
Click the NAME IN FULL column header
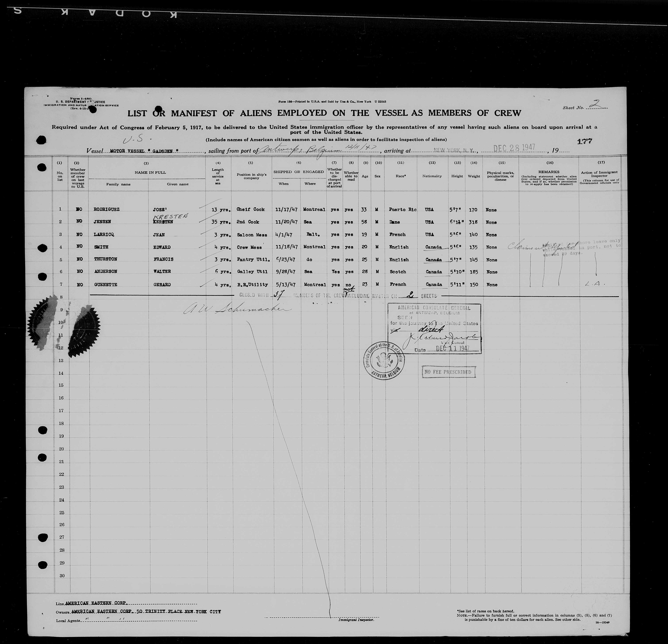150,172
